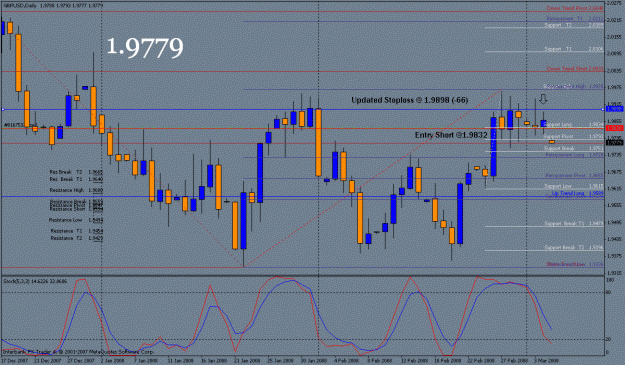Click the 'Up Trend Long' blue label
The height and width of the screenshot is (365, 625).
(x=577, y=193)
